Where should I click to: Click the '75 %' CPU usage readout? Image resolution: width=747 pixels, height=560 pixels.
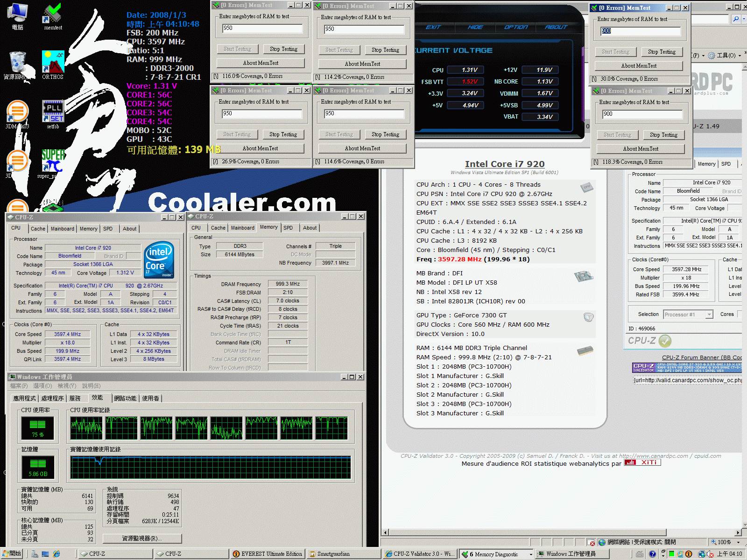pyautogui.click(x=38, y=434)
